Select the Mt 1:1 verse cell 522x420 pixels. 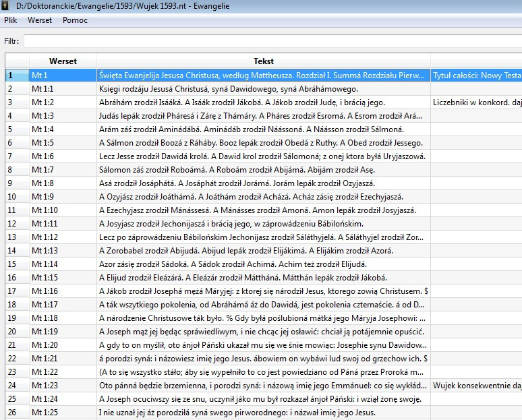click(63, 89)
